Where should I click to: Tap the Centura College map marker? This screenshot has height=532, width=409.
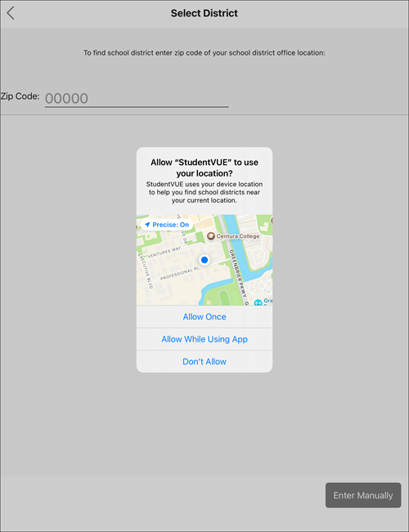(x=211, y=236)
